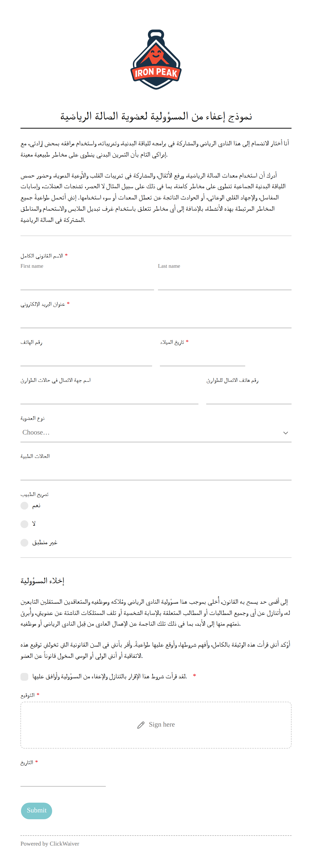Click the First name input field
This screenshot has height=868, width=312.
tap(87, 281)
